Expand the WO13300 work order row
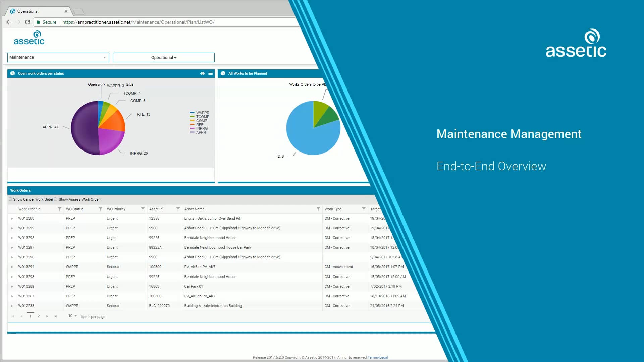 pyautogui.click(x=12, y=218)
